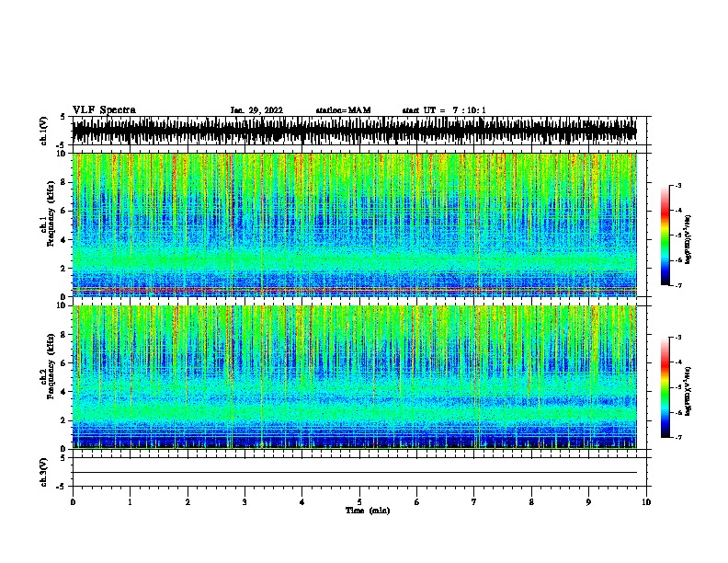Click the "8" kHz tick of ch.1 spectrogram
The image size is (728, 563).
pyautogui.click(x=63, y=182)
